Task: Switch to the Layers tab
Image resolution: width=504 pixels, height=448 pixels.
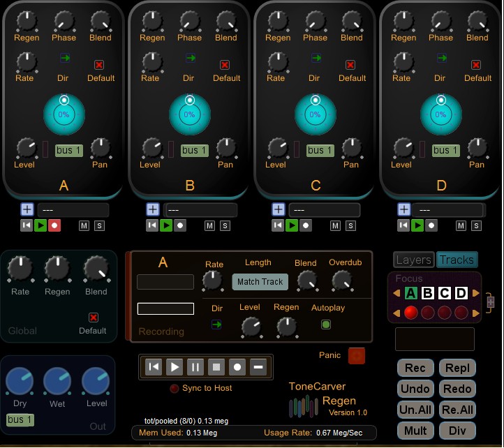Action: [x=414, y=260]
